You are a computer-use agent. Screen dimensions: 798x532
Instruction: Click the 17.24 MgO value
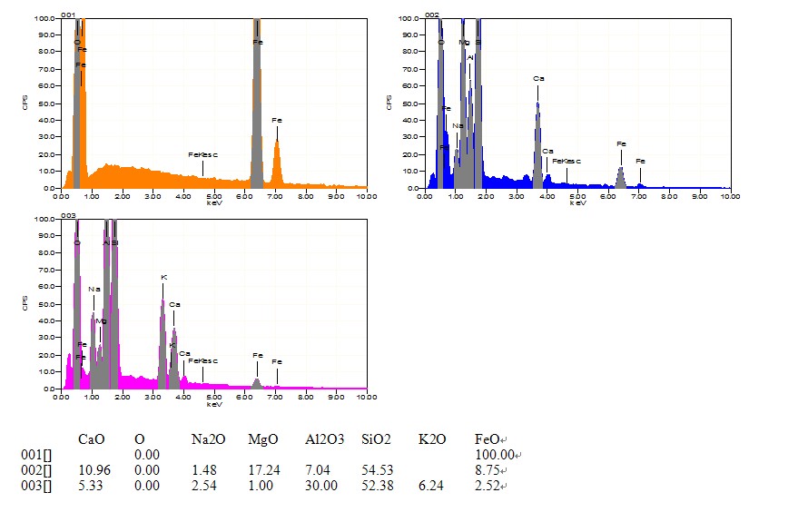[x=264, y=470]
